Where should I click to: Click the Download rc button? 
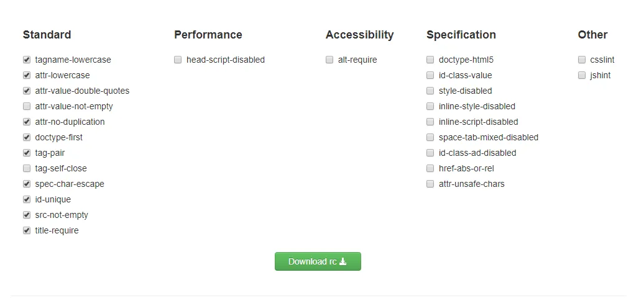tap(318, 261)
